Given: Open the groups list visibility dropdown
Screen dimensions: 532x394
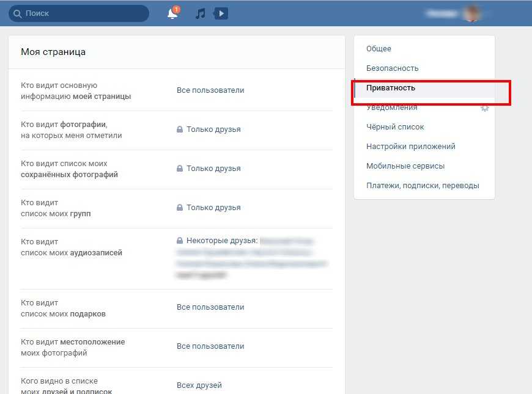Looking at the screenshot, I should [213, 208].
